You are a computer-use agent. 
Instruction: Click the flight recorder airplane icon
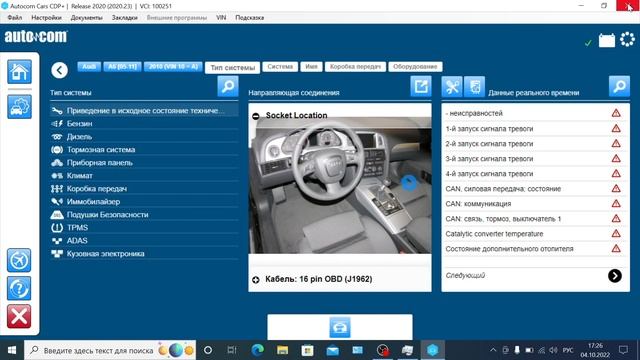(x=19, y=260)
